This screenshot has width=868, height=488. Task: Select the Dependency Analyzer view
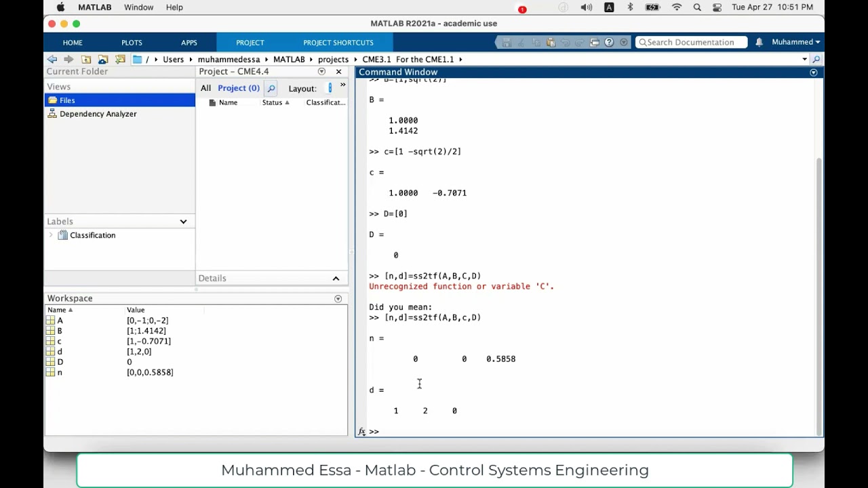98,114
